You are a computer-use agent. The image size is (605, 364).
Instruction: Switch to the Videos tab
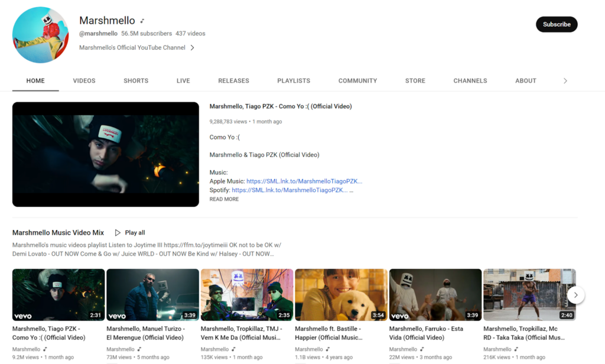tap(84, 81)
